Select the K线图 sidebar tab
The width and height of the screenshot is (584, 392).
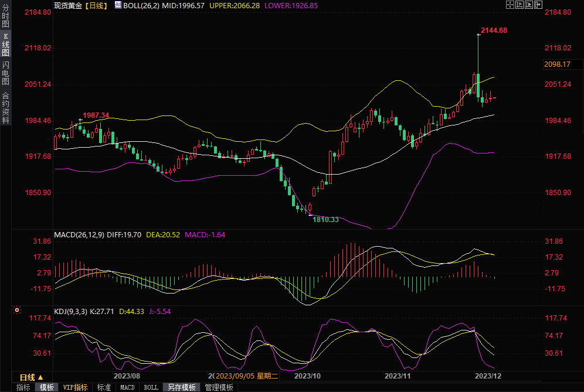pos(5,45)
